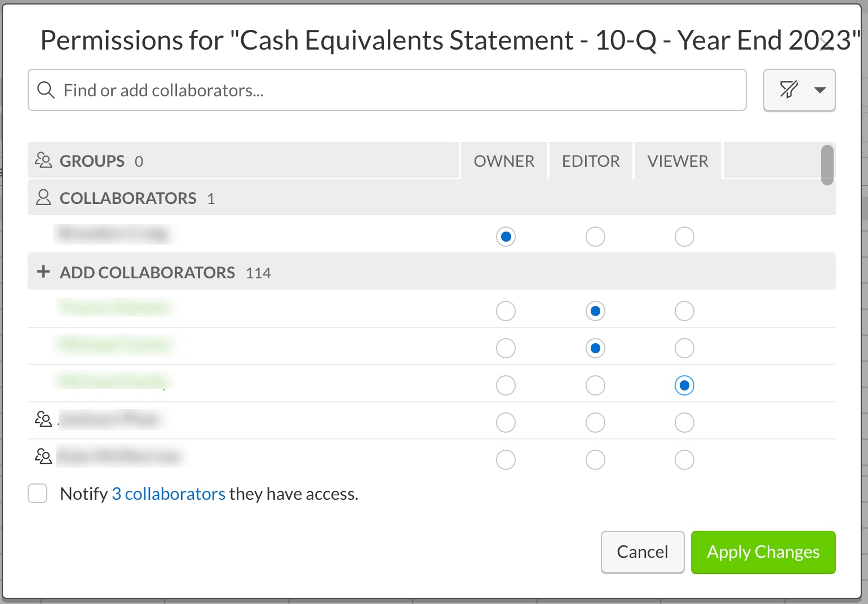Click the group icon in last add-collaborator row

[x=43, y=456]
